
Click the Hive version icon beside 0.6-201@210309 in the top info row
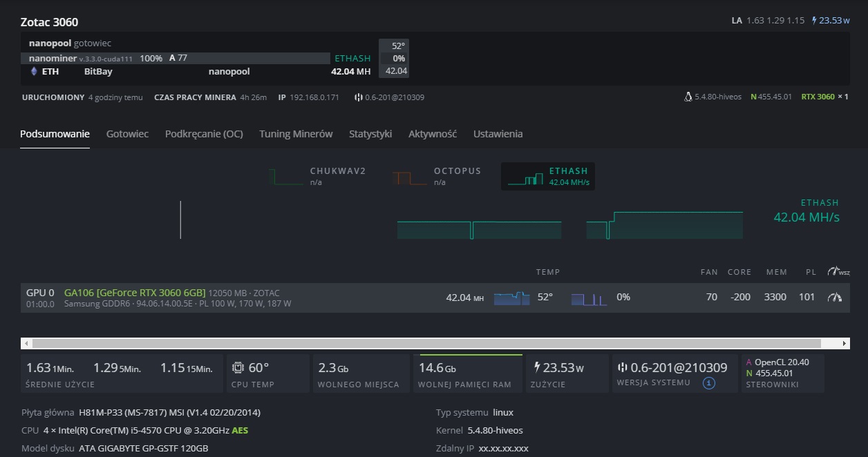tap(359, 97)
